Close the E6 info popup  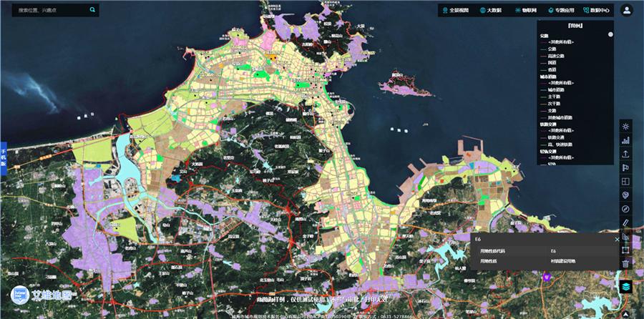pyautogui.click(x=617, y=240)
